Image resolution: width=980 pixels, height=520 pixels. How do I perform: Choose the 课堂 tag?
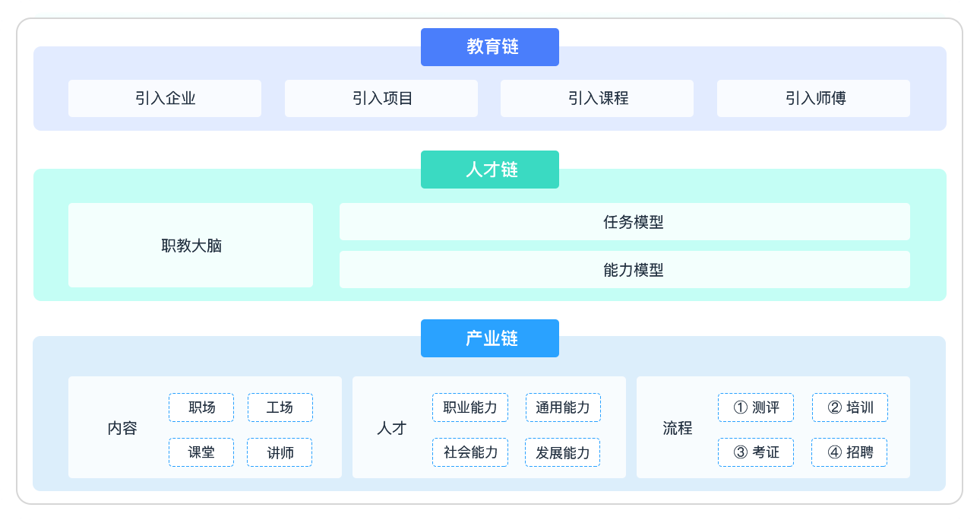click(201, 452)
